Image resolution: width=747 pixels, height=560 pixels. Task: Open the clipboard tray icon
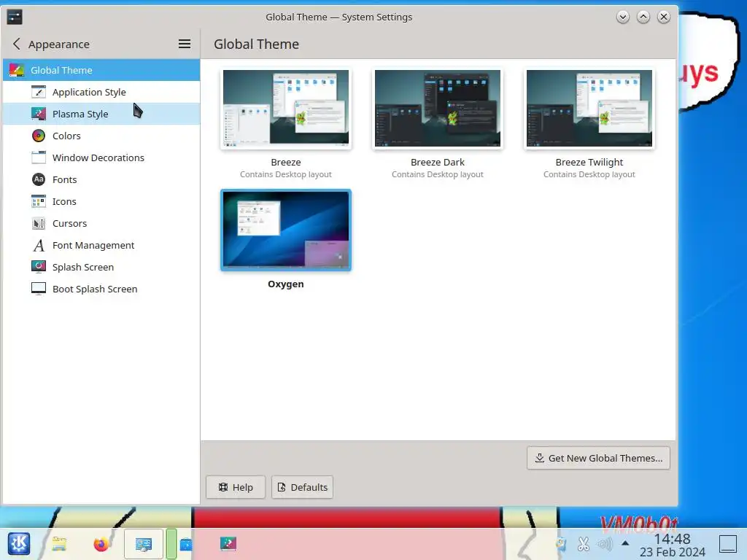pos(561,543)
